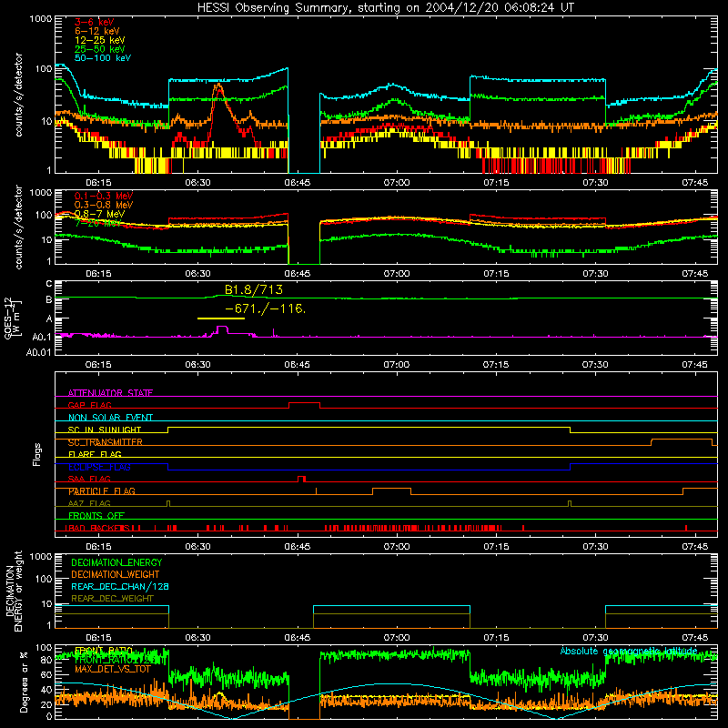Screen dimensions: 728x728
Task: Select the 25-50 keV legend label
Action: click(x=100, y=49)
